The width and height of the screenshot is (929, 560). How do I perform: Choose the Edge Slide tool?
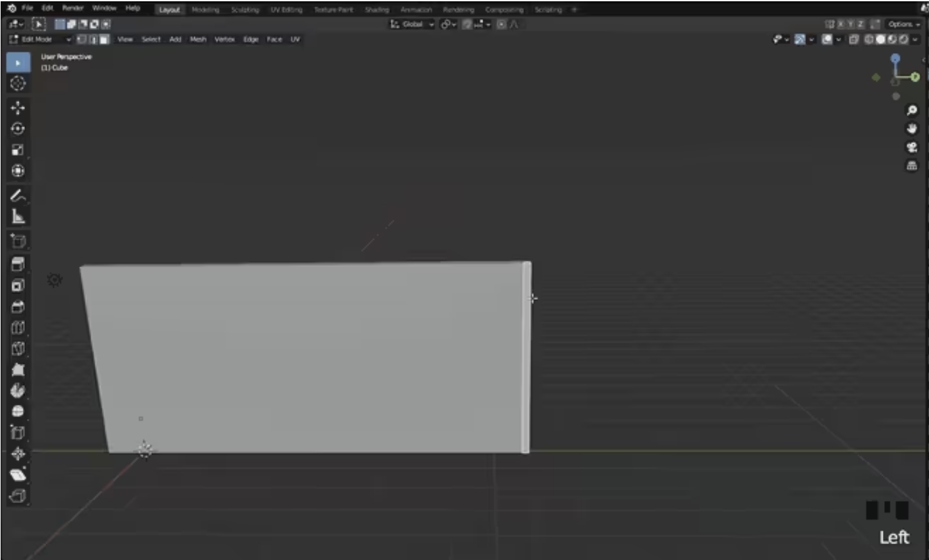[18, 432]
